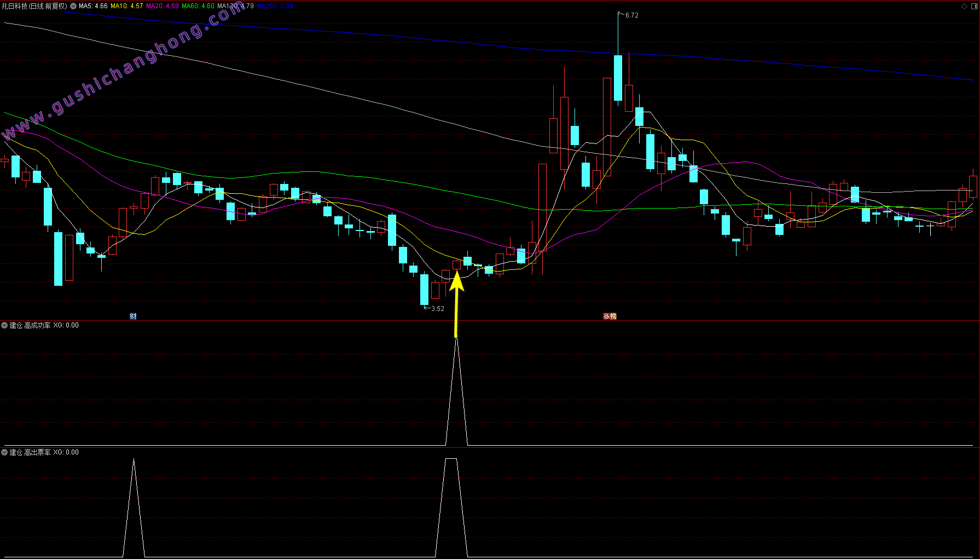Open the main chart indicator dropdown arrow

73,6
